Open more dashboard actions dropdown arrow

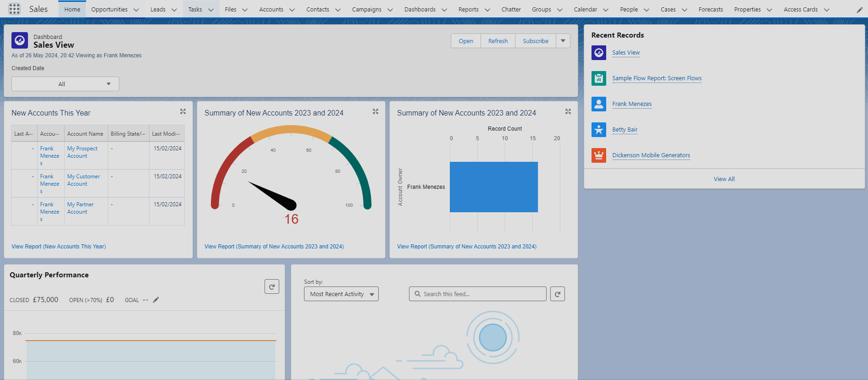tap(563, 41)
